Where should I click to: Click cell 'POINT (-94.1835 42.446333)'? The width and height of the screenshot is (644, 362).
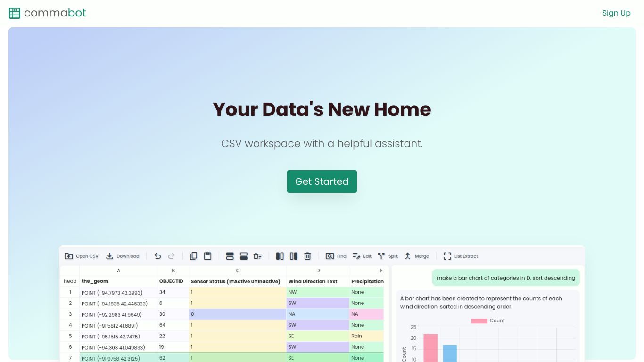(x=118, y=303)
